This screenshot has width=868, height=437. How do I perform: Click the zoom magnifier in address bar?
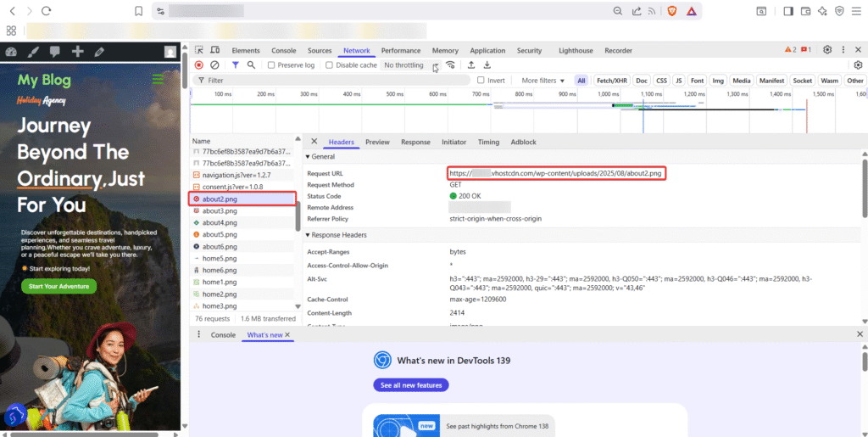[x=618, y=11]
